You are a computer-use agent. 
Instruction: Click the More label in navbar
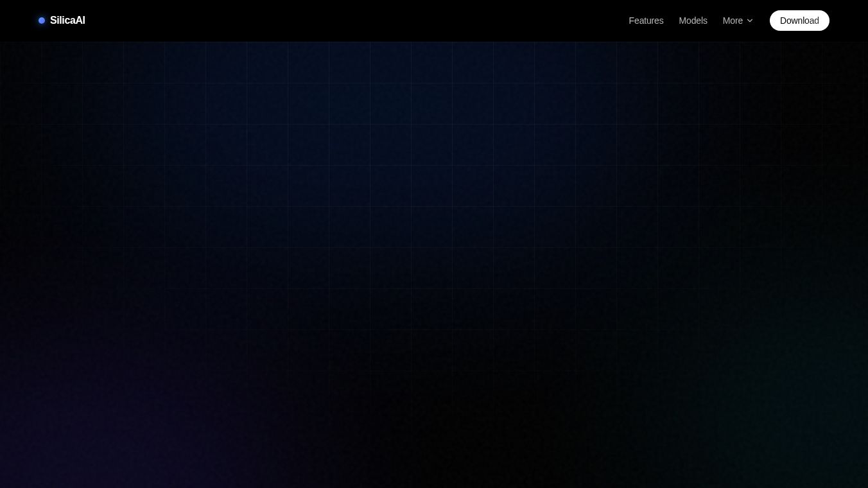733,21
